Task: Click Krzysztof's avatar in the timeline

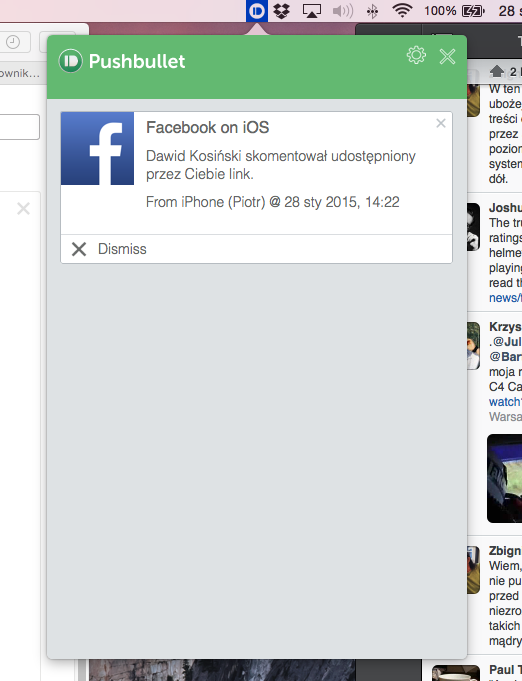Action: (x=473, y=346)
